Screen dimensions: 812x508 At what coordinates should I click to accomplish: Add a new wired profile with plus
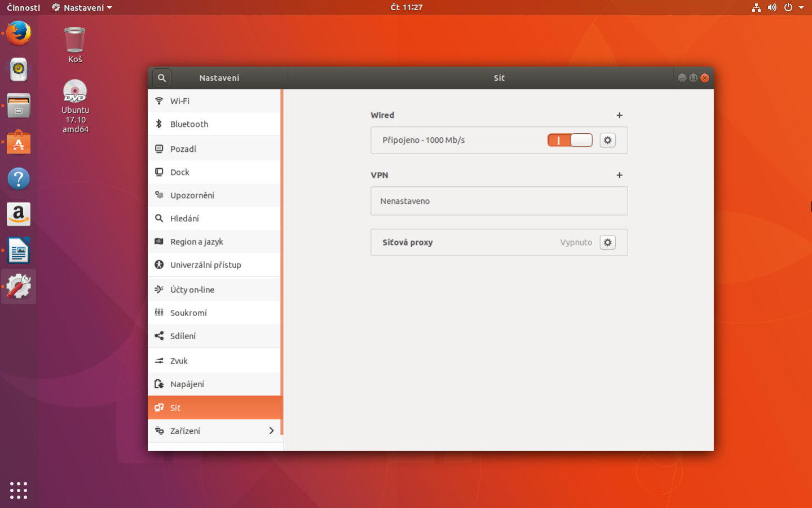(x=619, y=115)
